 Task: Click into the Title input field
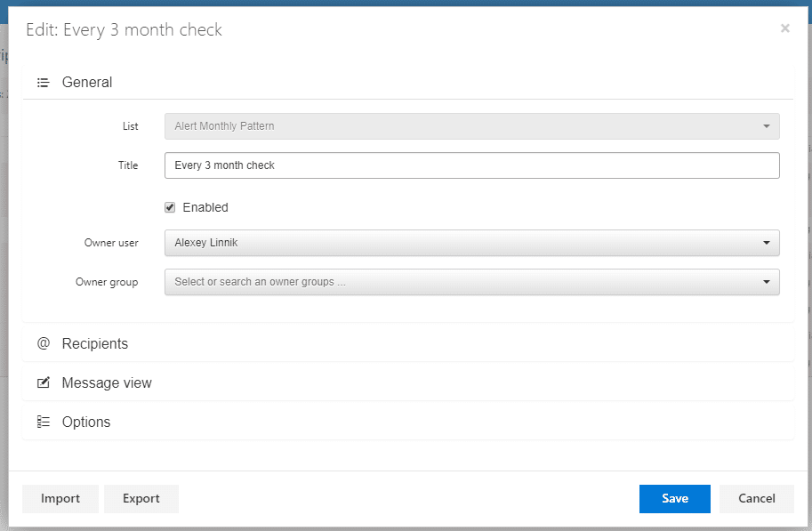(471, 165)
